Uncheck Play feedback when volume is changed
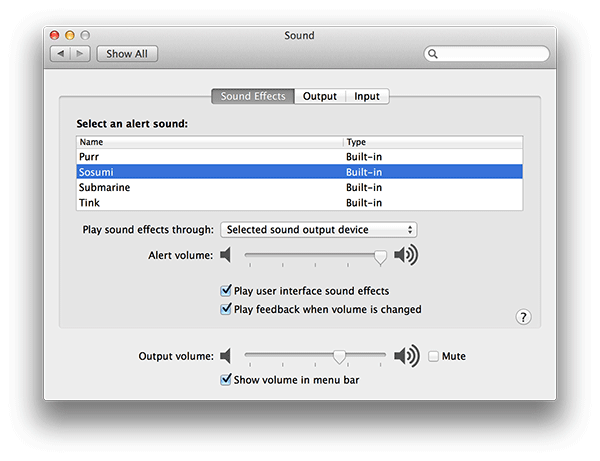The width and height of the screenshot is (600, 461). coord(225,310)
